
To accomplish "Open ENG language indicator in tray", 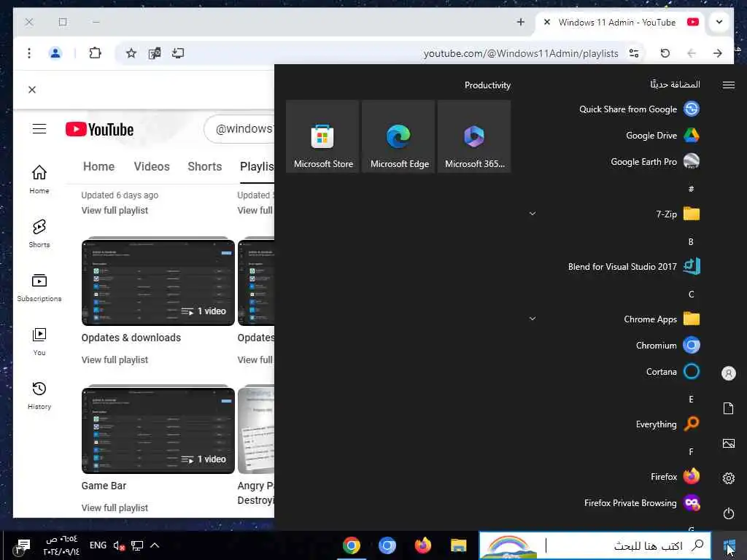I will [x=98, y=545].
